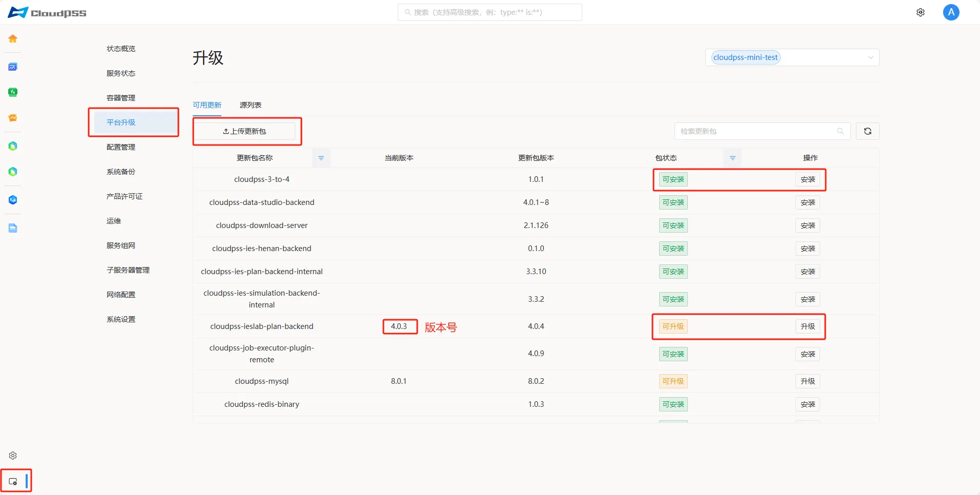Open the top-right settings gear
Image resolution: width=980 pixels, height=495 pixels.
tap(921, 12)
